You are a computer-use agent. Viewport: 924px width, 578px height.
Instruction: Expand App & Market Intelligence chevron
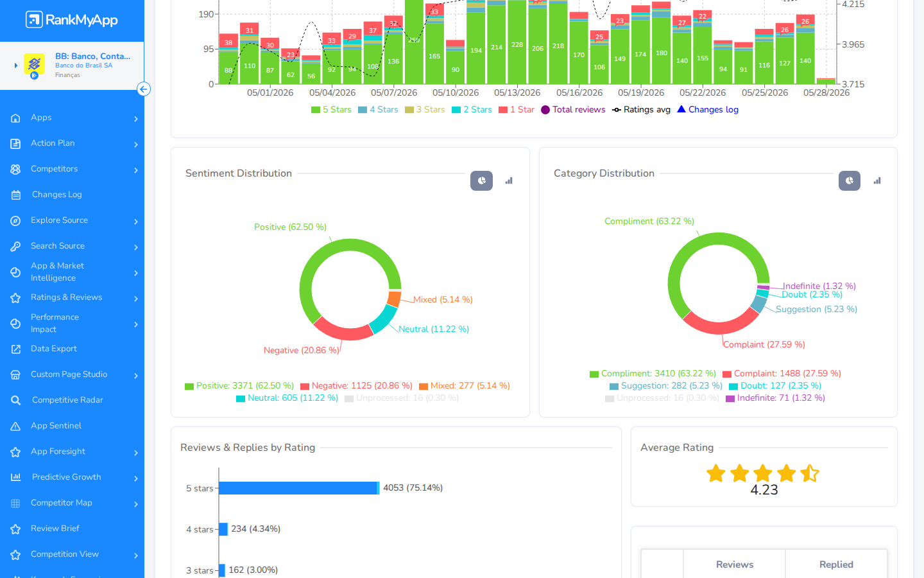136,273
